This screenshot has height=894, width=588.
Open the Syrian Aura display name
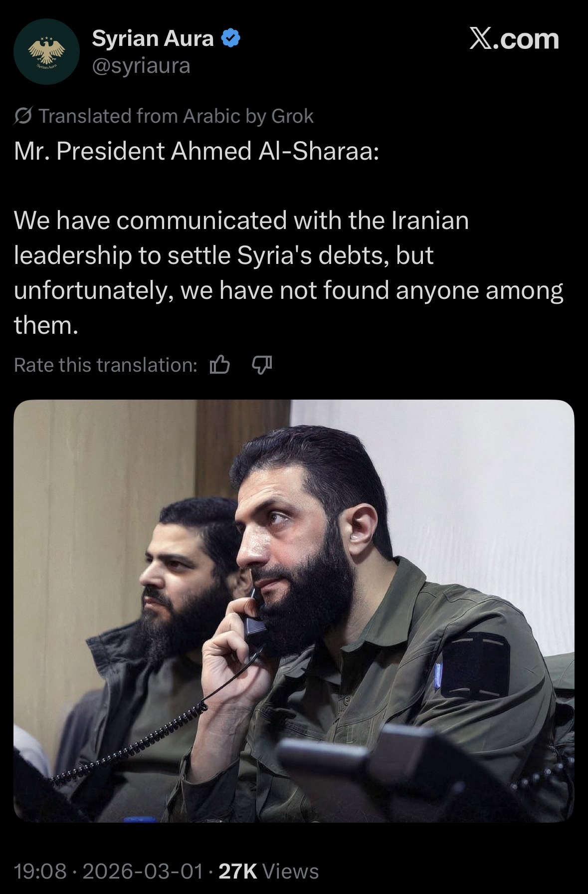[153, 38]
